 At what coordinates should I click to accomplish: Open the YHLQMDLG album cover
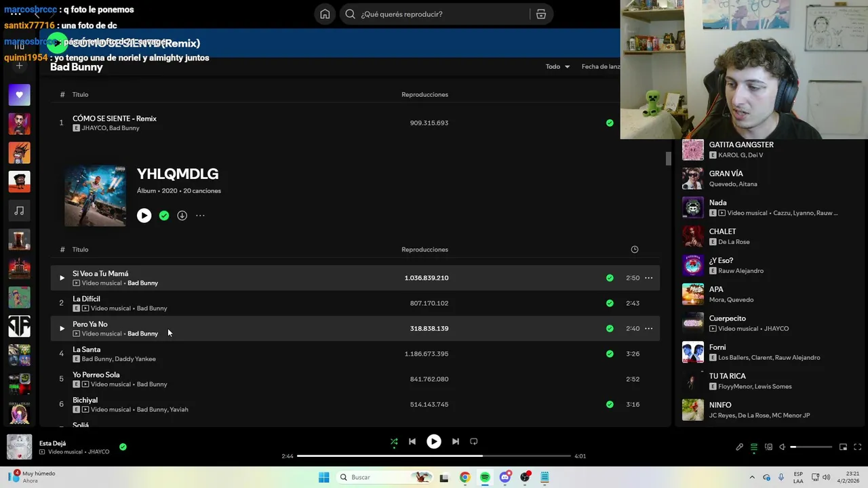(95, 196)
